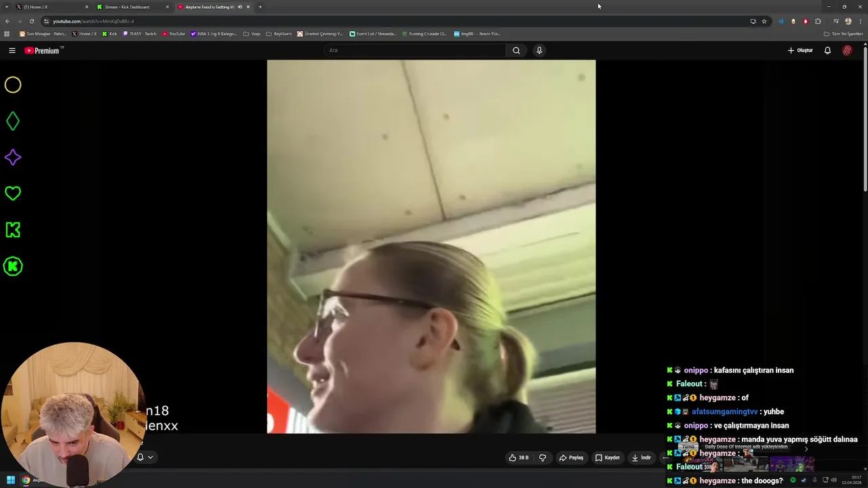This screenshot has height=488, width=868.
Task: Close the (1) Home / X tab
Action: pyautogui.click(x=87, y=7)
